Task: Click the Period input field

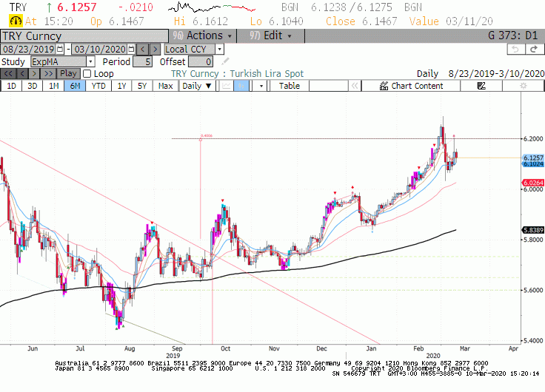Action: pos(142,62)
